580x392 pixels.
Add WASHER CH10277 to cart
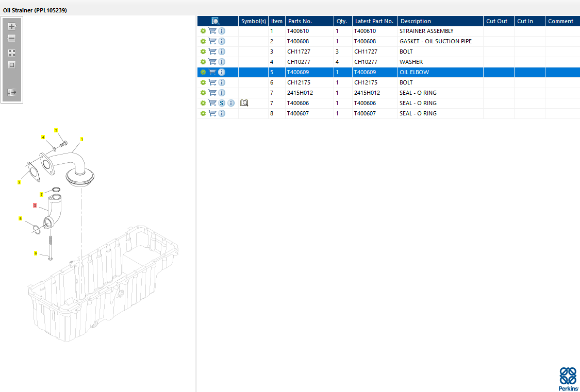(212, 62)
